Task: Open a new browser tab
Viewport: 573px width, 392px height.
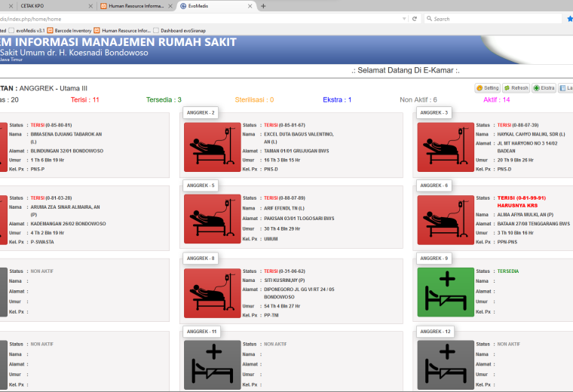Action: point(263,6)
